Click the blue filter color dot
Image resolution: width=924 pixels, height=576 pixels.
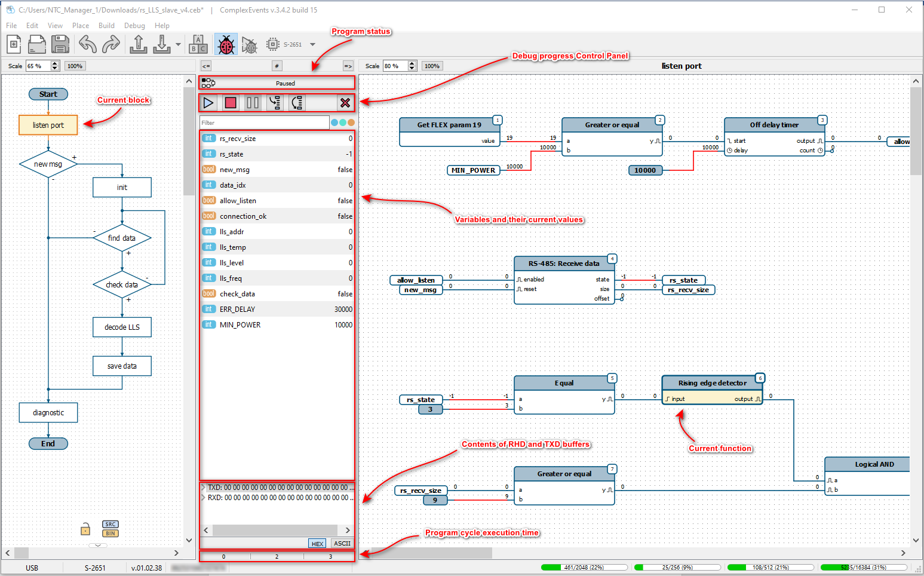tap(334, 122)
